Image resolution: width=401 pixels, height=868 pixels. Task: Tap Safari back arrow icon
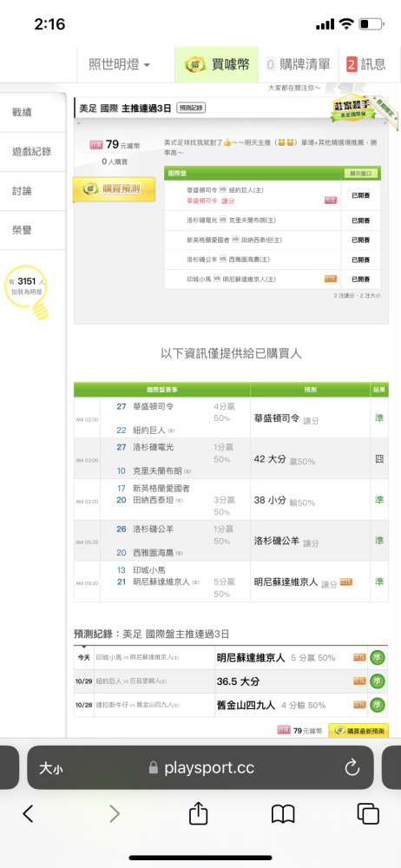(28, 813)
